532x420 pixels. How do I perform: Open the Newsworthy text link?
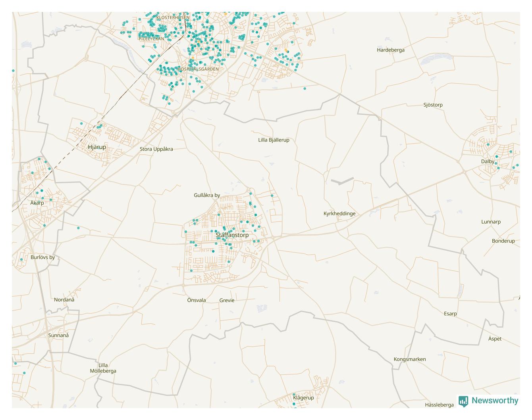click(x=495, y=401)
